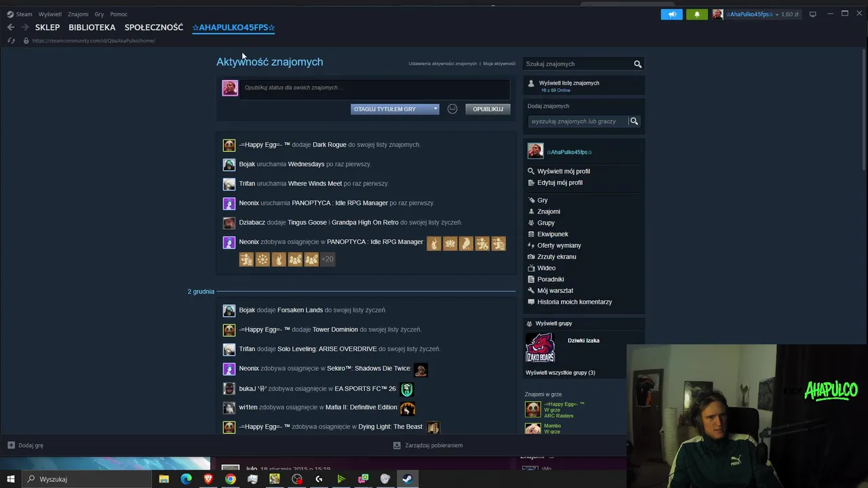Click the Sekiro achievement icon
868x488 pixels.
tap(421, 369)
